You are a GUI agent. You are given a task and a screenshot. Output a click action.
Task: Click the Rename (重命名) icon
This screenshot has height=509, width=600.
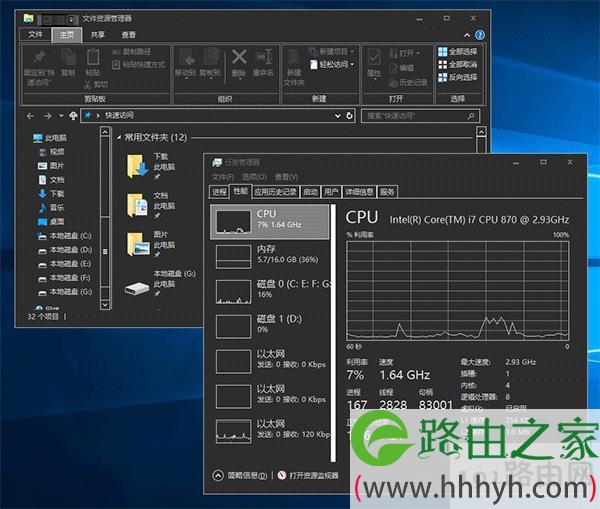[264, 57]
